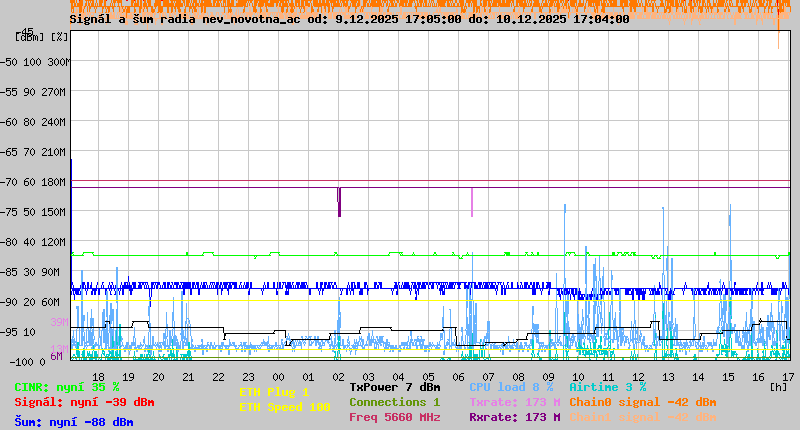The height and width of the screenshot is (430, 800).
Task: Click the purple '6M' rate marker
Action: [56, 356]
